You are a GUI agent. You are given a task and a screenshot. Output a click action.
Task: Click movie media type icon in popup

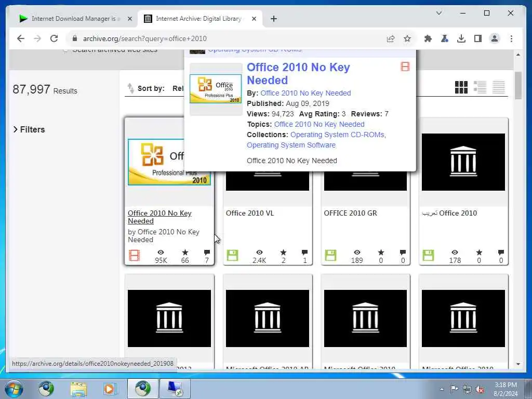(405, 66)
